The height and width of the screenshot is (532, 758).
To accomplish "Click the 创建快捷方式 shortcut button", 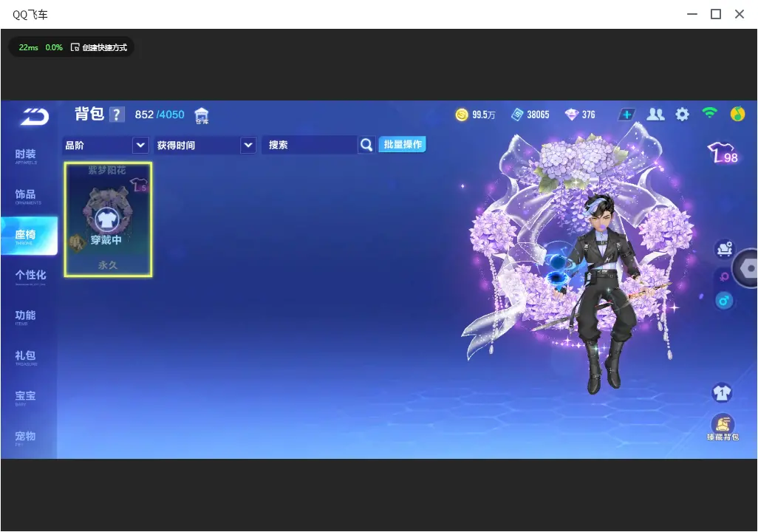I will [x=99, y=47].
